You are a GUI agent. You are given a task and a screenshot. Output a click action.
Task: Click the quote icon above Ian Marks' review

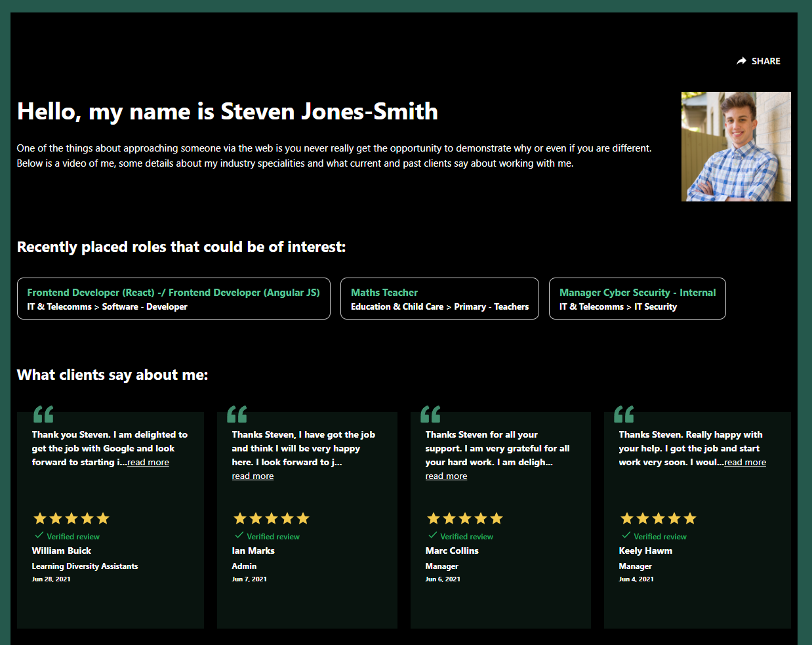(x=237, y=414)
